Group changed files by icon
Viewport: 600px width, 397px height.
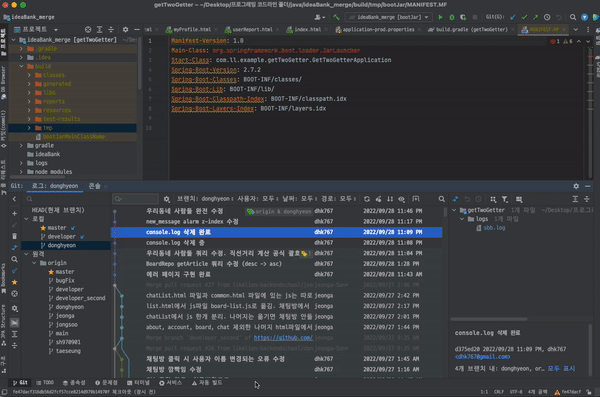point(493,199)
